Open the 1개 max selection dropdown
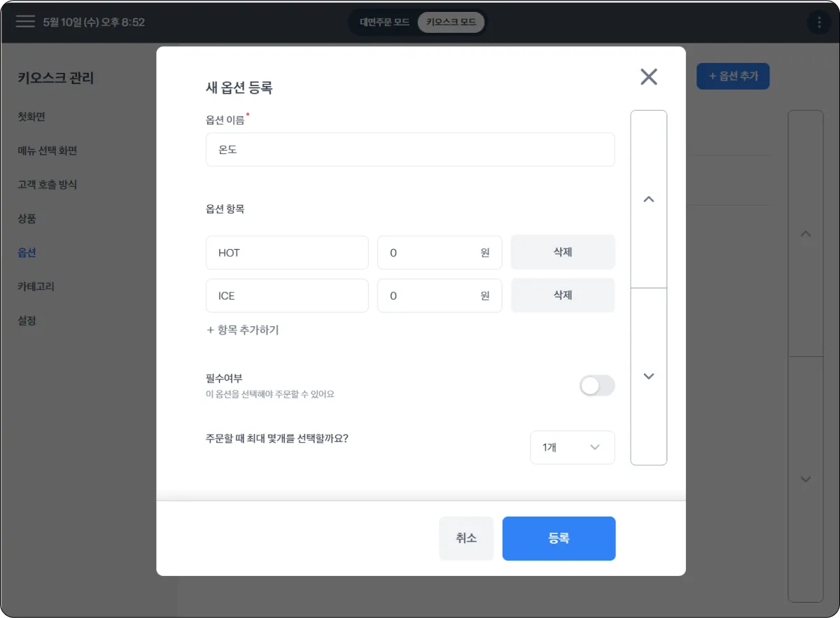This screenshot has height=618, width=840. coord(572,447)
